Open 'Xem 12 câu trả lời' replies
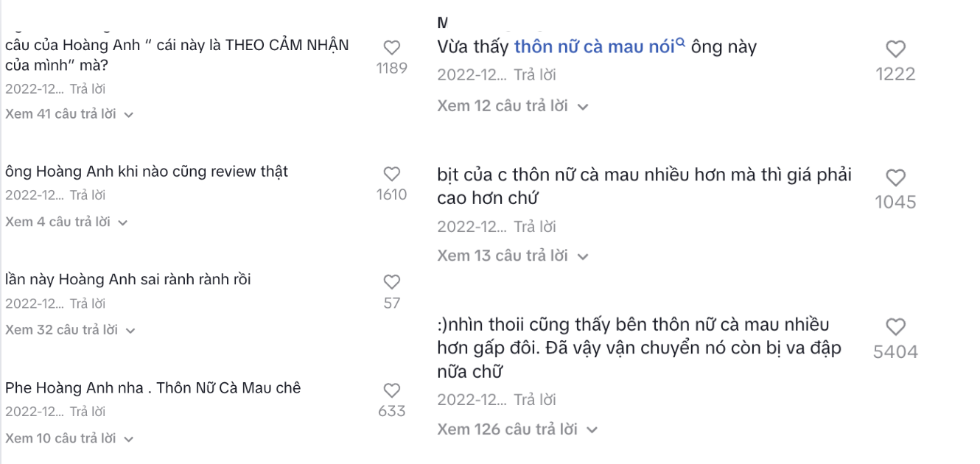The image size is (980, 464). point(512,106)
